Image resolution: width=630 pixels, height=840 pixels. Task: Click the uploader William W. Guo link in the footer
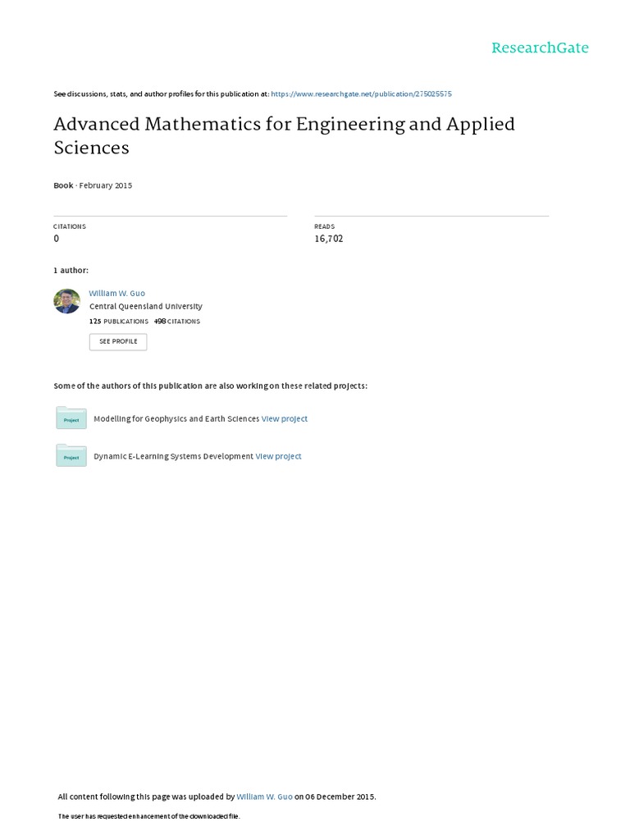tap(264, 797)
